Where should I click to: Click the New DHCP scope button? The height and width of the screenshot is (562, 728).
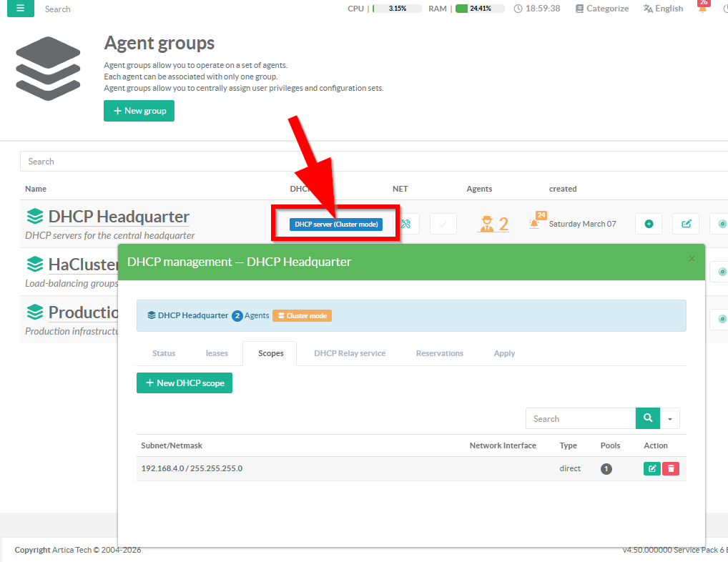click(x=185, y=383)
